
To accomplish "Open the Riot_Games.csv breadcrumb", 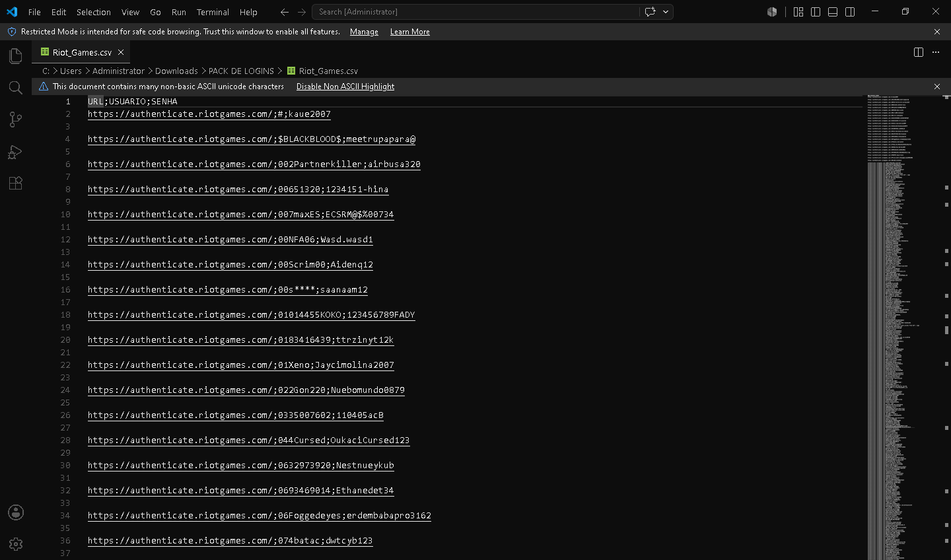I will click(328, 71).
